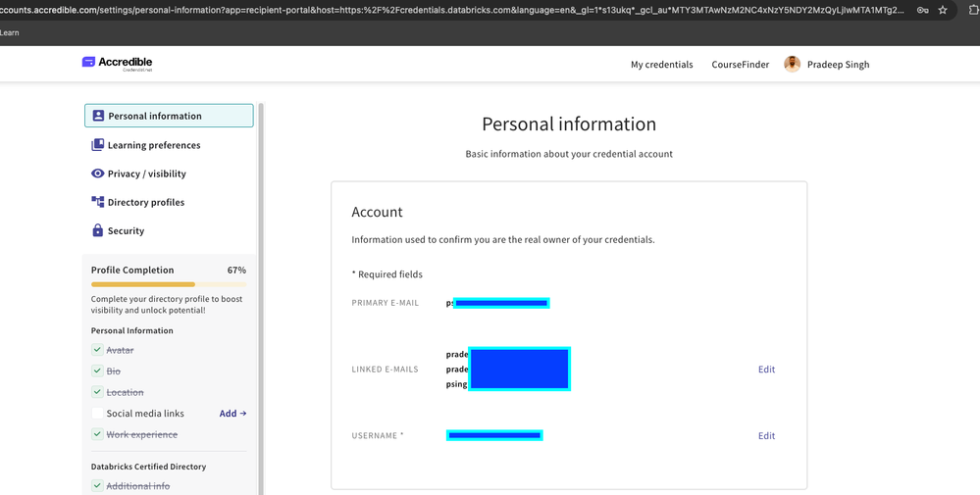Open CourseFinder link

pyautogui.click(x=740, y=65)
